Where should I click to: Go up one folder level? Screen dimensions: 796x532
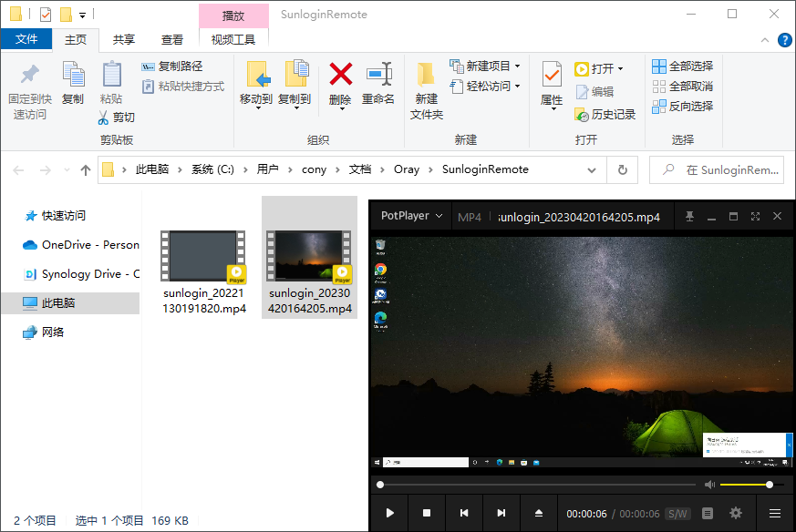pyautogui.click(x=86, y=170)
